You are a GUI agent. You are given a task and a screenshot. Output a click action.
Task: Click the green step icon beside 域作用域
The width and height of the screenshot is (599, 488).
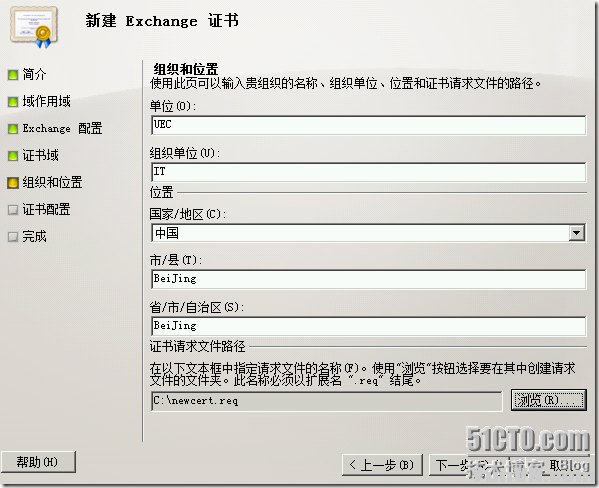(x=13, y=102)
